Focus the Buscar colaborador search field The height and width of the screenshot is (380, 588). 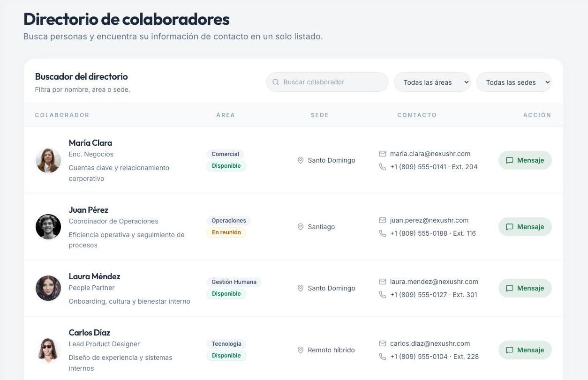click(327, 82)
